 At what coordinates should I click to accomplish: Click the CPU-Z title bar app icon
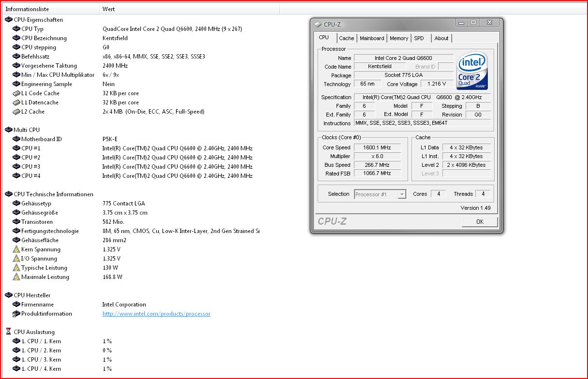tap(318, 24)
